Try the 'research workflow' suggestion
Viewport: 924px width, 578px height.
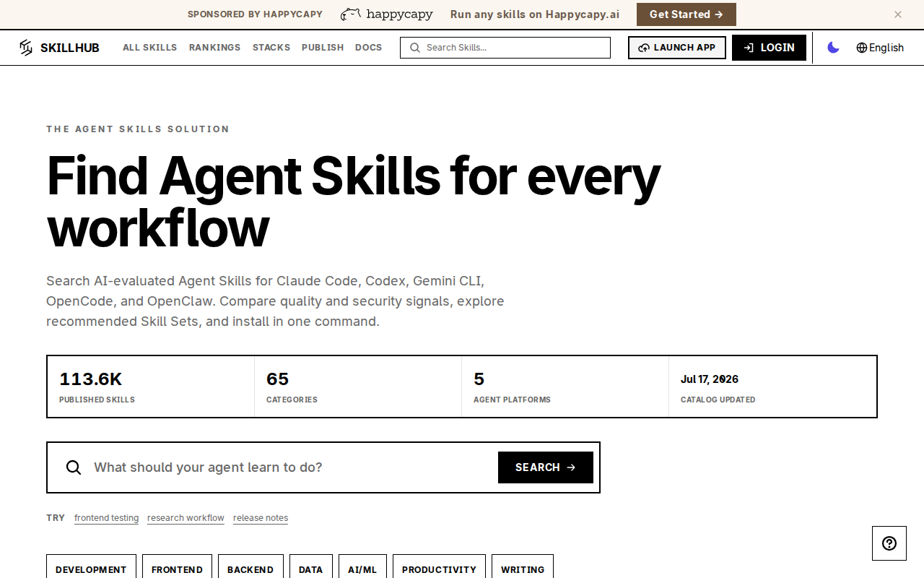click(x=186, y=518)
